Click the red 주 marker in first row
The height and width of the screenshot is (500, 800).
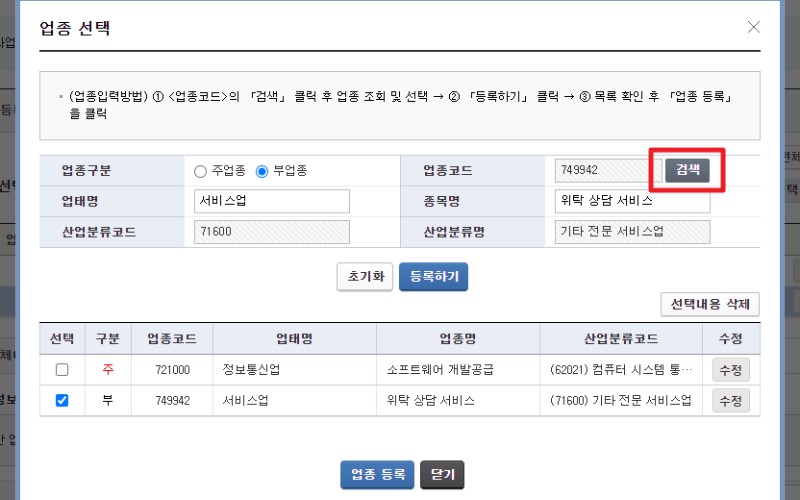coord(108,369)
